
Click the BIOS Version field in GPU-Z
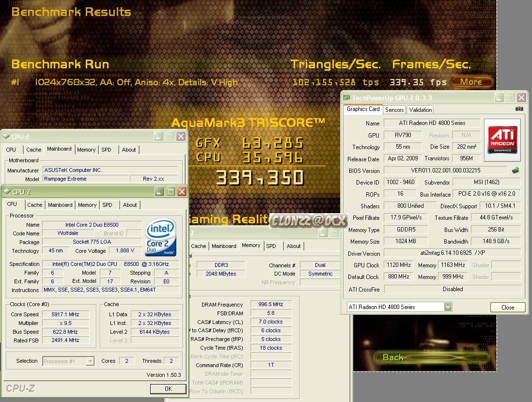coord(445,170)
